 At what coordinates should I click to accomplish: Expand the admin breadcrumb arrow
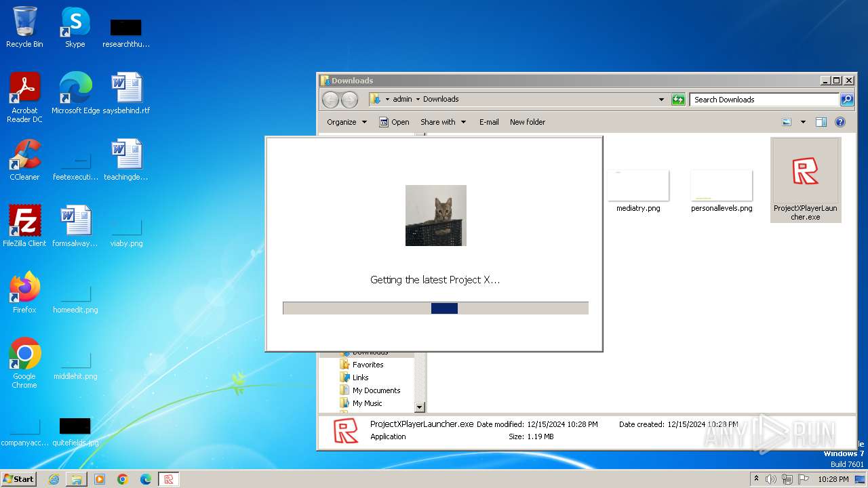pyautogui.click(x=417, y=99)
